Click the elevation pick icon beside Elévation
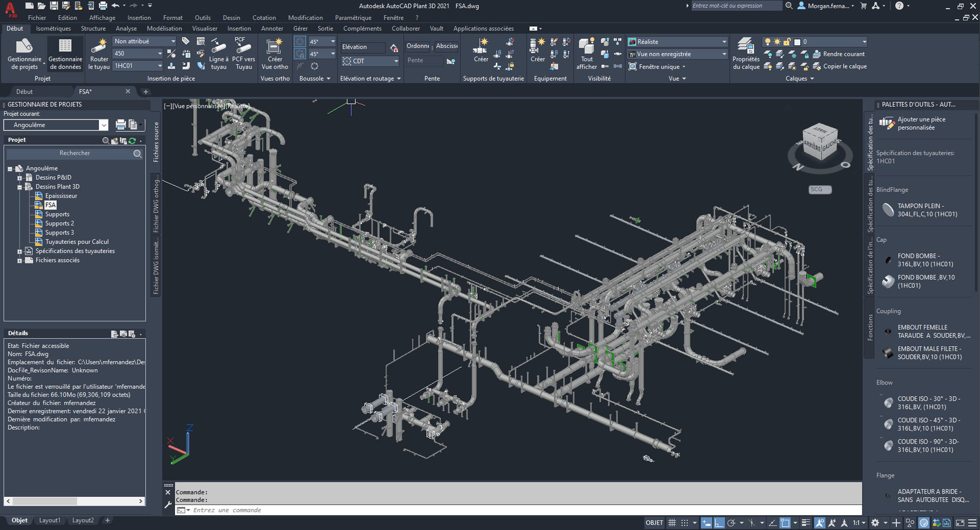Screen dimensions: 980x530 point(394,48)
